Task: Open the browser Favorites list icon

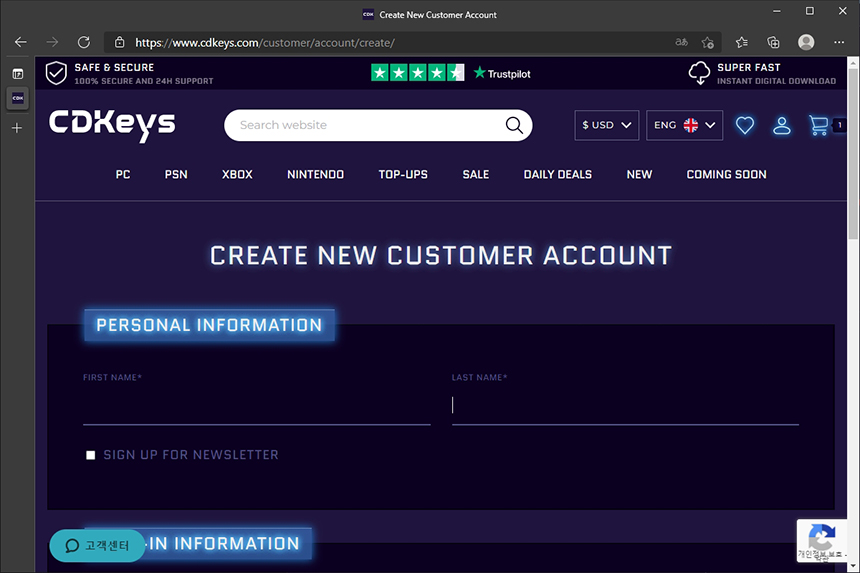Action: pos(742,42)
